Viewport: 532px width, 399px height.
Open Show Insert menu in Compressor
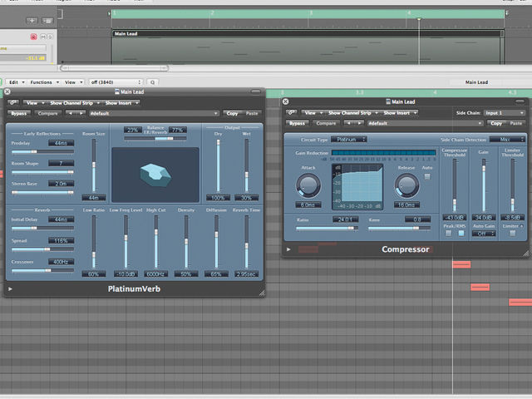click(x=400, y=113)
